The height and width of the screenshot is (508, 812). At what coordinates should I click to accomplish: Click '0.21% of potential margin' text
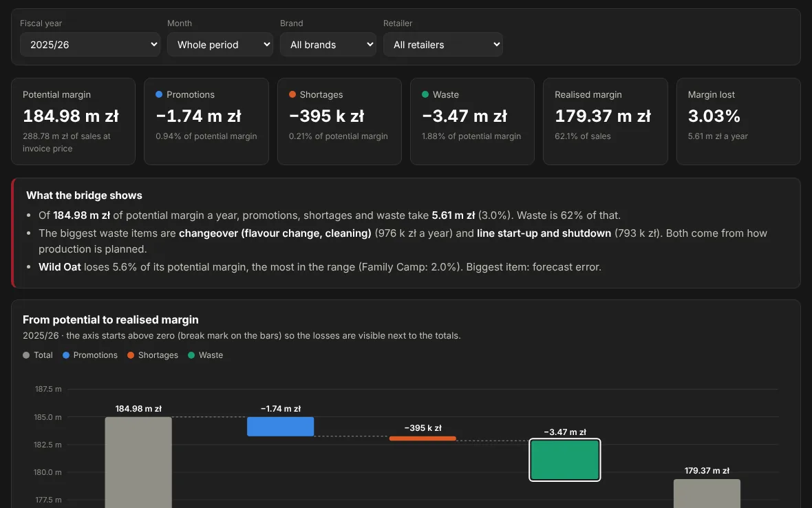[x=338, y=136]
